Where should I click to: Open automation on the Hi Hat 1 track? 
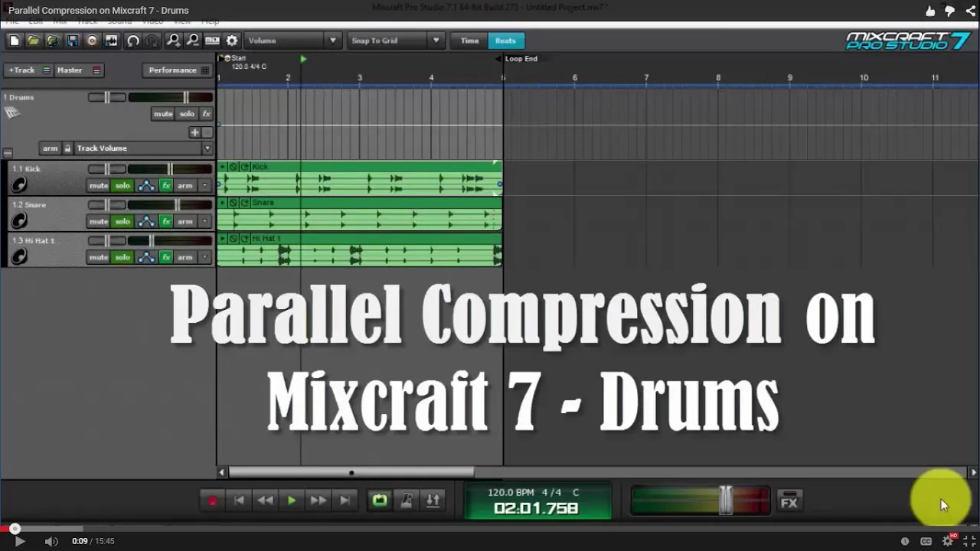[x=145, y=257]
